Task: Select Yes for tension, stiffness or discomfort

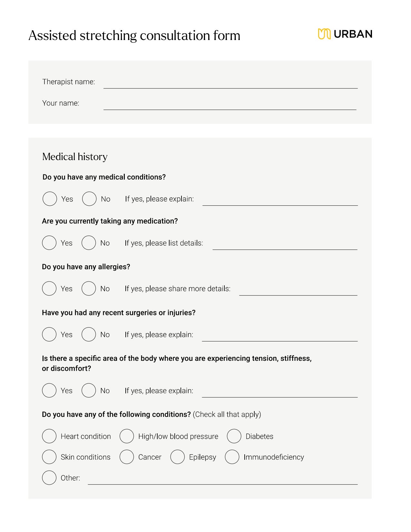Action: pyautogui.click(x=49, y=390)
